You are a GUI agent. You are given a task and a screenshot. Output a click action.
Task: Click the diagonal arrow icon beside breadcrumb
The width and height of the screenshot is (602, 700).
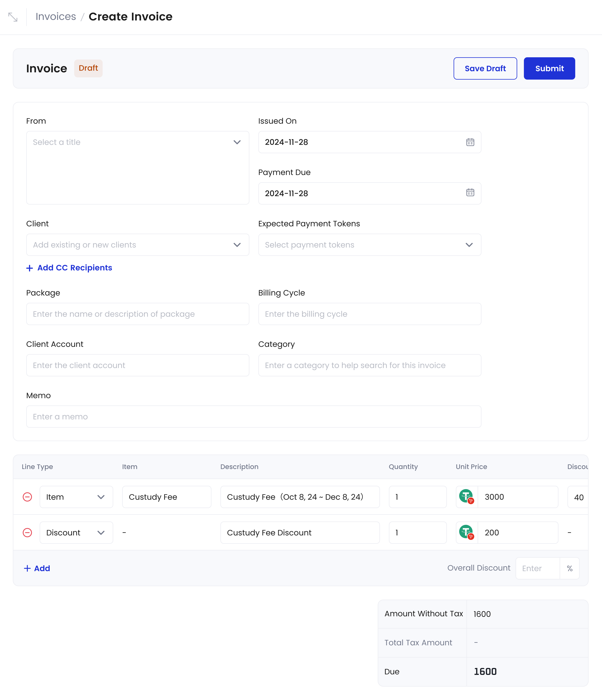[13, 17]
